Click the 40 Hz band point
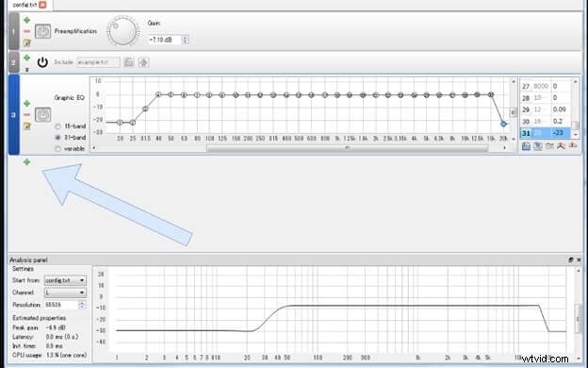Image resolution: width=588 pixels, height=368 pixels. [158, 94]
